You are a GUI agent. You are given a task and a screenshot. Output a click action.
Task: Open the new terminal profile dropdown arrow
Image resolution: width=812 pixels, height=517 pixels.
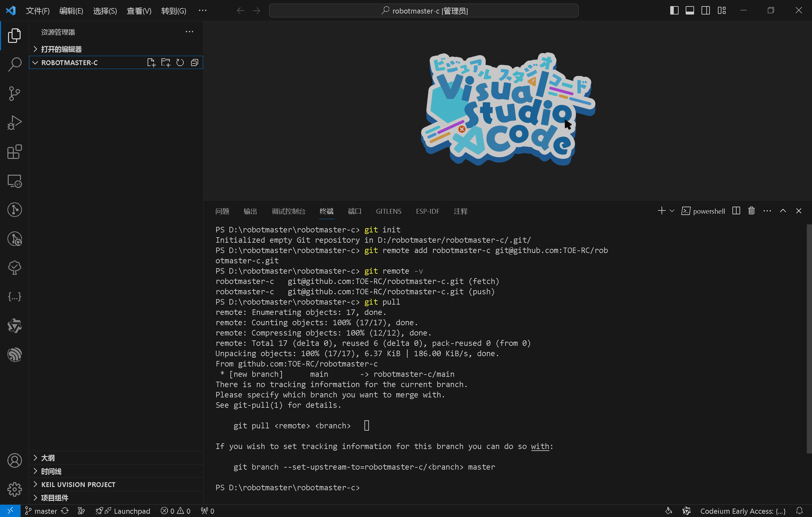click(672, 211)
